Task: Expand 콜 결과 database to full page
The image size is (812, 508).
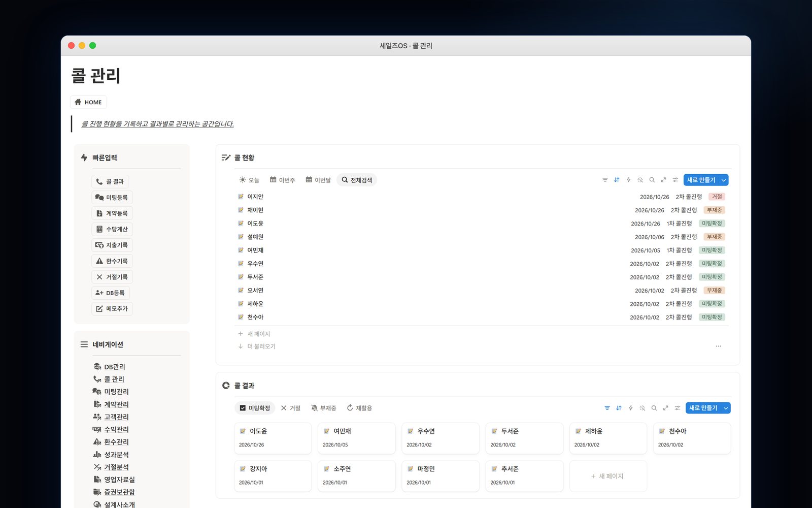Action: tap(665, 408)
